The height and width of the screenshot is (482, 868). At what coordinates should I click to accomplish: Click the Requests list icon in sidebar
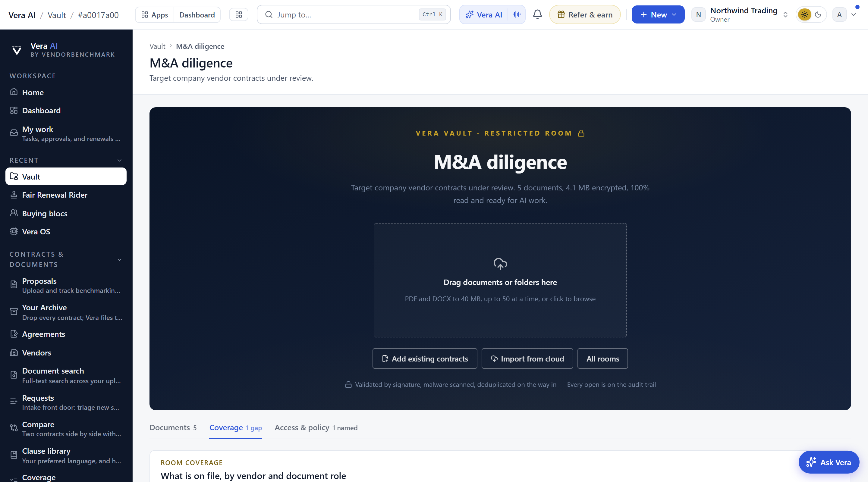[14, 402]
